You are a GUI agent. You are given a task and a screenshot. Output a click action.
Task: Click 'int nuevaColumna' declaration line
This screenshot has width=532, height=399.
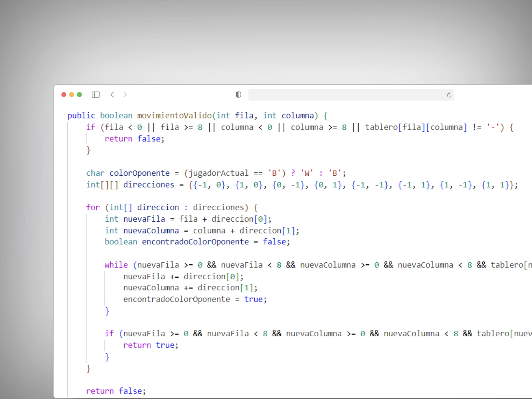(x=202, y=231)
